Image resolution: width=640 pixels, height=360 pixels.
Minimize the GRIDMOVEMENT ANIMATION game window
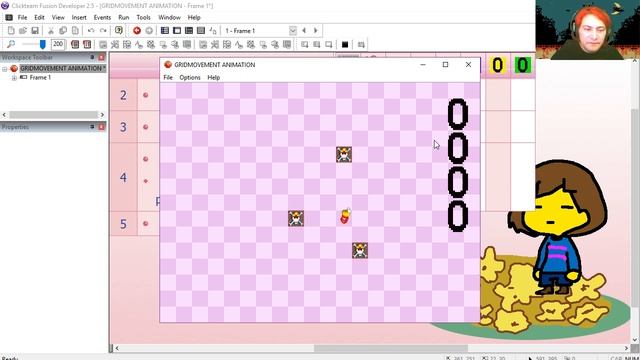tap(423, 64)
